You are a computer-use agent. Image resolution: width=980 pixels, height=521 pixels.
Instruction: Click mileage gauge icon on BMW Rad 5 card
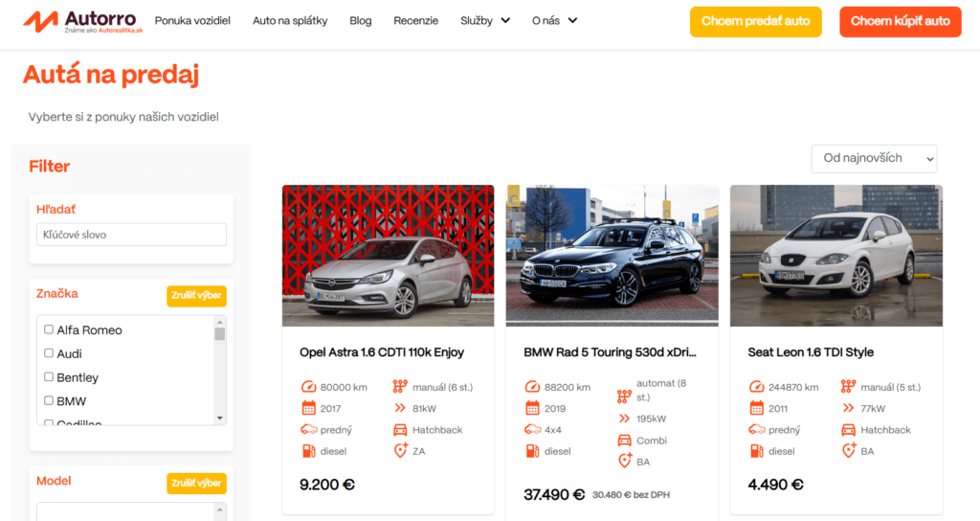coord(532,387)
